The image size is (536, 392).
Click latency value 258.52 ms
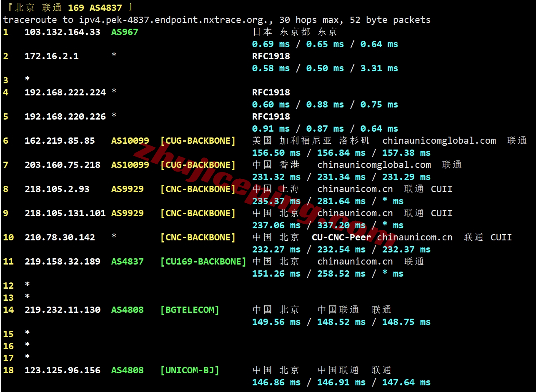pos(341,273)
